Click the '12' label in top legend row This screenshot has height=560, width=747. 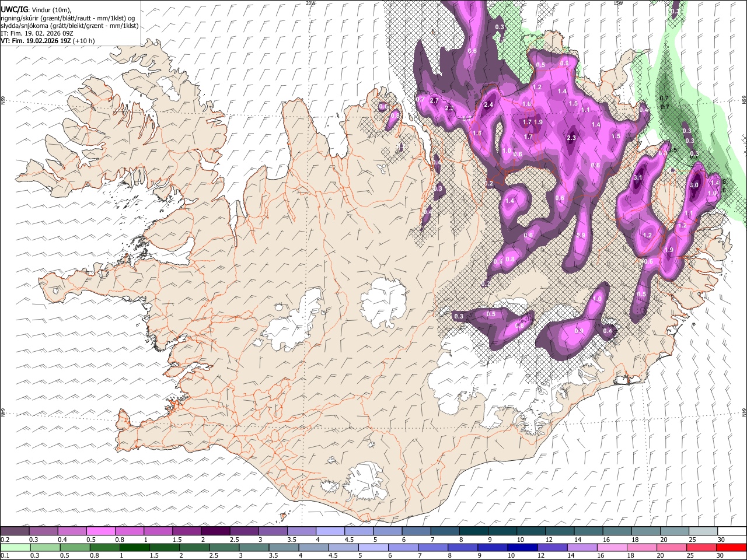point(549,540)
